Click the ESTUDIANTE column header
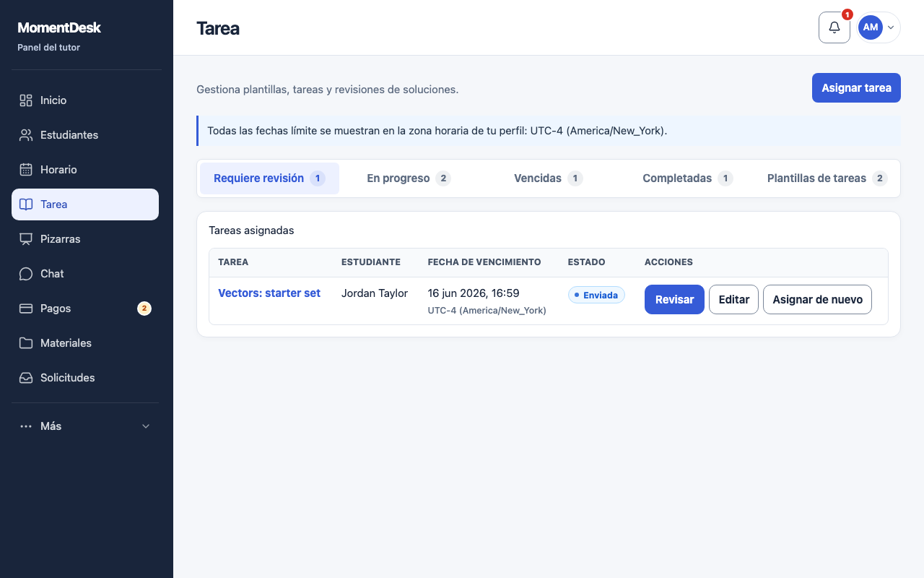 [371, 262]
